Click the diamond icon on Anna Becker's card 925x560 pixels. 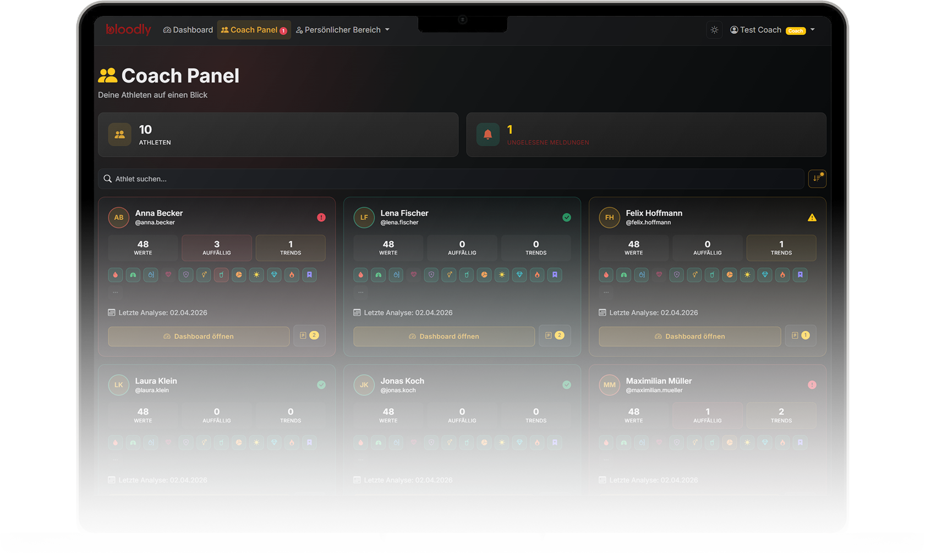click(274, 274)
